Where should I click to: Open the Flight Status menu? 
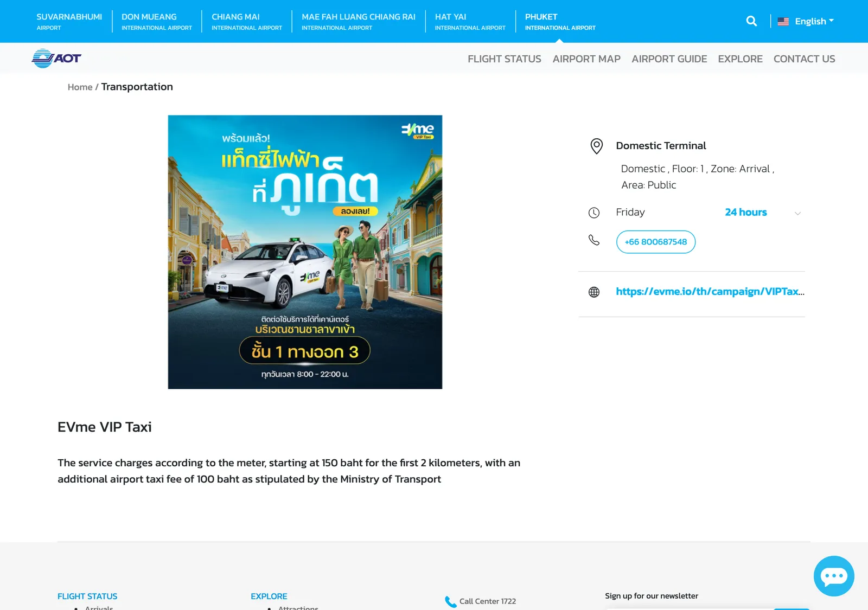pos(505,59)
